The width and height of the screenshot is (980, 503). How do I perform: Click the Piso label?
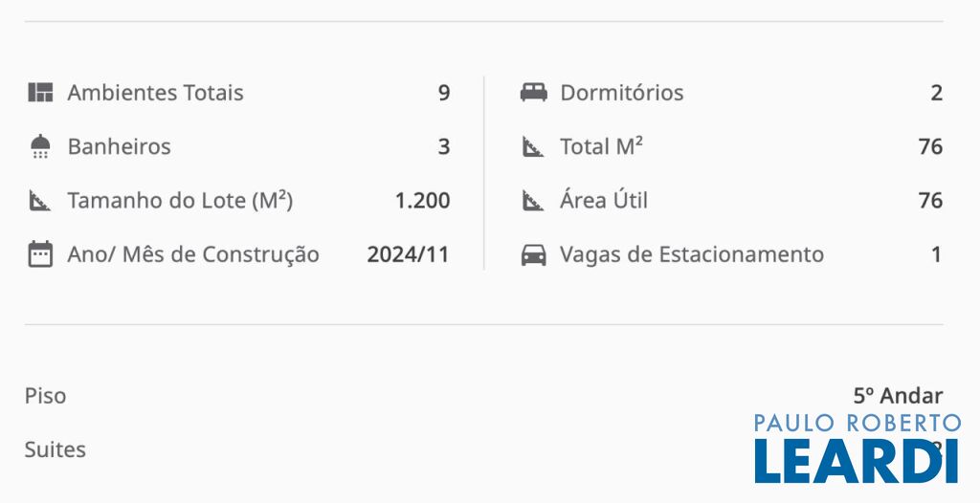click(x=45, y=395)
